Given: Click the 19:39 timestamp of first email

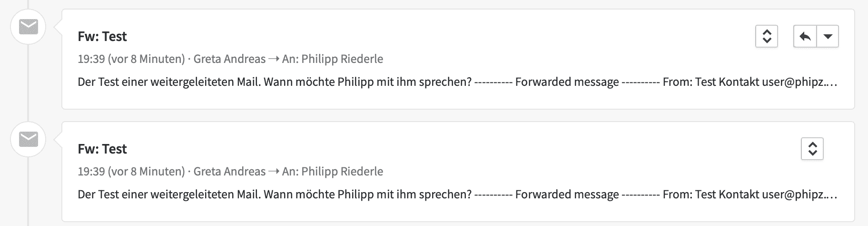Looking at the screenshot, I should point(91,59).
